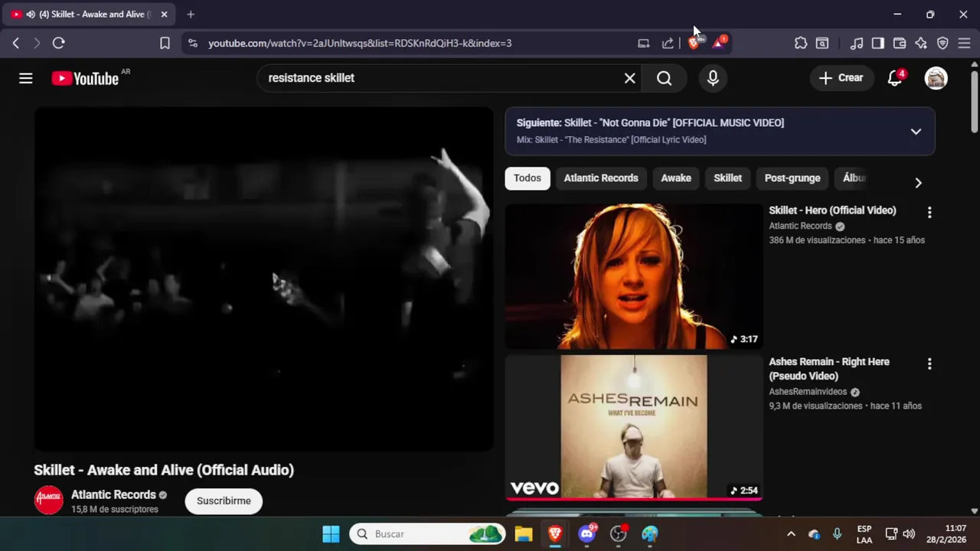Open Brave Rewards triangle icon
Image resolution: width=980 pixels, height=551 pixels.
tap(718, 43)
